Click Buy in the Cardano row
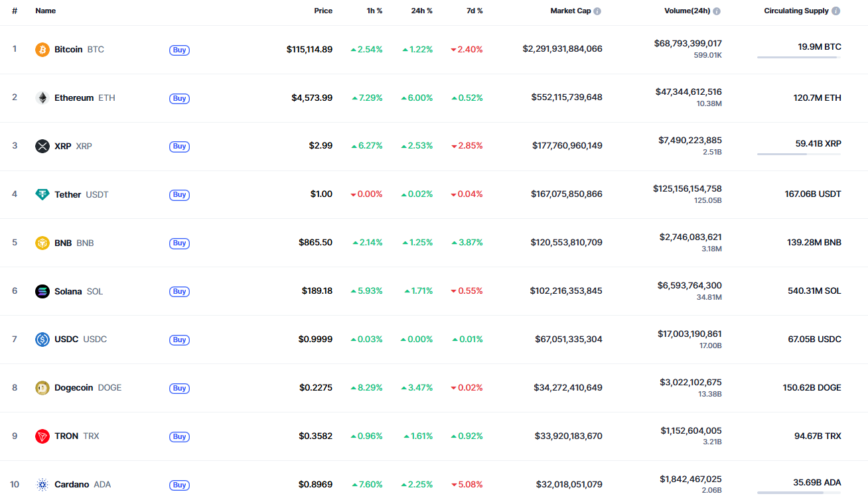The width and height of the screenshot is (868, 504). (x=179, y=485)
